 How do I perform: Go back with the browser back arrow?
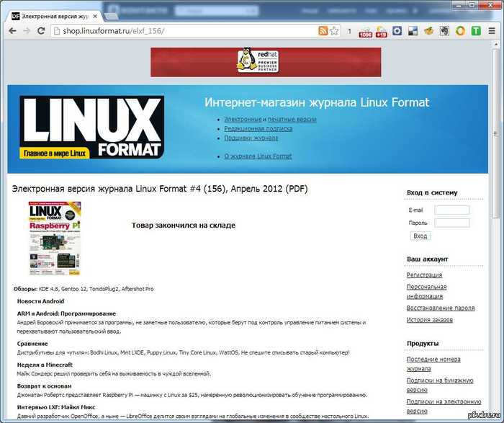[x=12, y=31]
